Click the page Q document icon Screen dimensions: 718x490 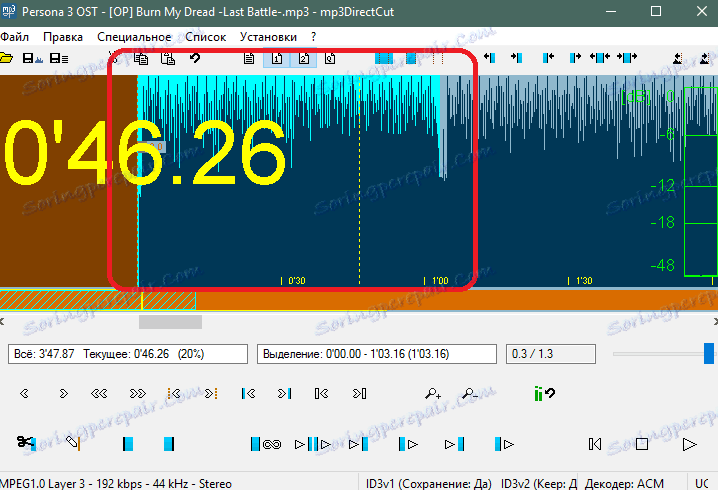pyautogui.click(x=330, y=58)
